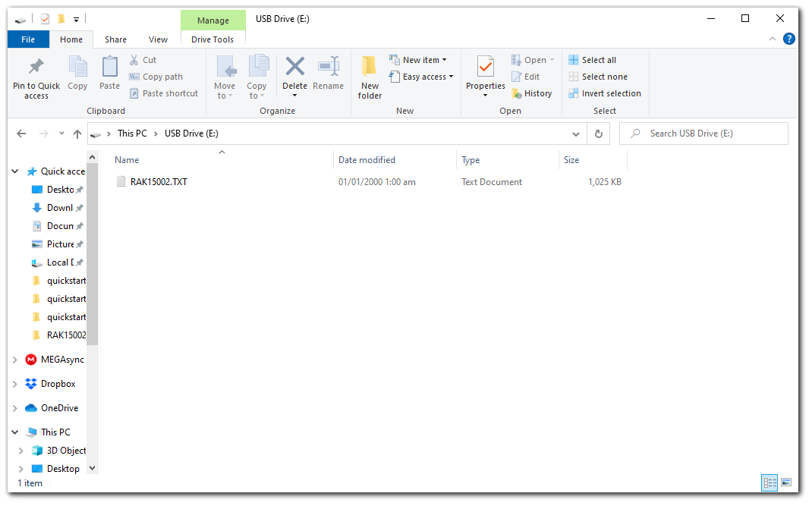The width and height of the screenshot is (812, 506).
Task: Click the Delete red X icon
Action: 294,66
